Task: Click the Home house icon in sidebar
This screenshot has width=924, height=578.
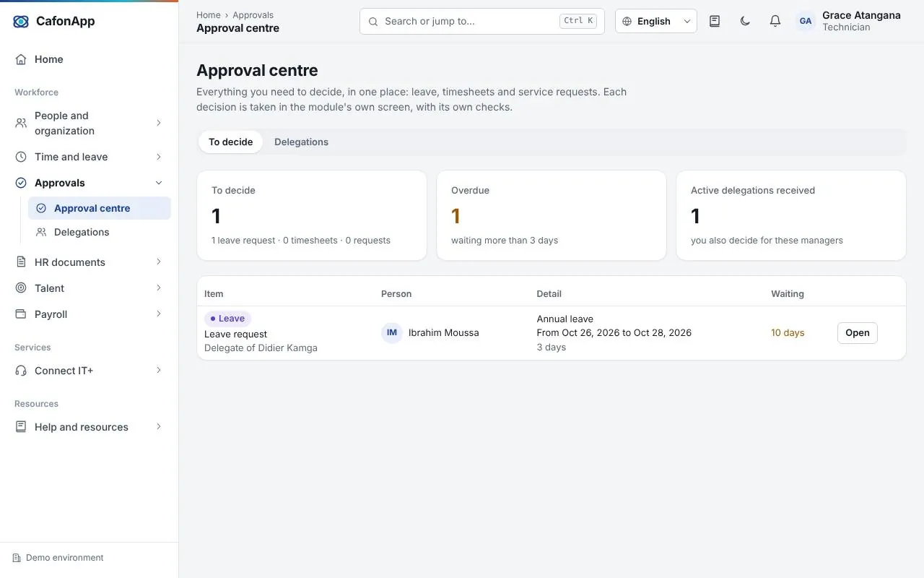Action: pos(21,59)
